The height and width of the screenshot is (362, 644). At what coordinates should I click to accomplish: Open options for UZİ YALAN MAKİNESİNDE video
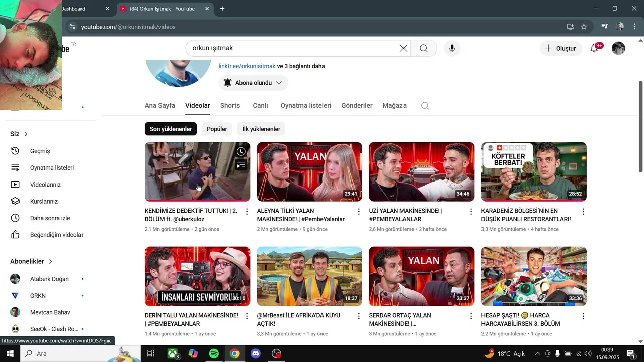pyautogui.click(x=471, y=212)
